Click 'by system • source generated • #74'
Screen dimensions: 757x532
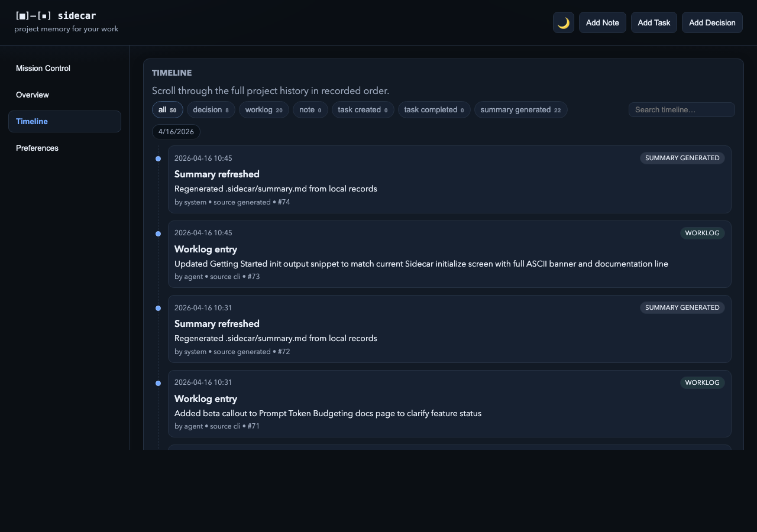[x=232, y=202]
